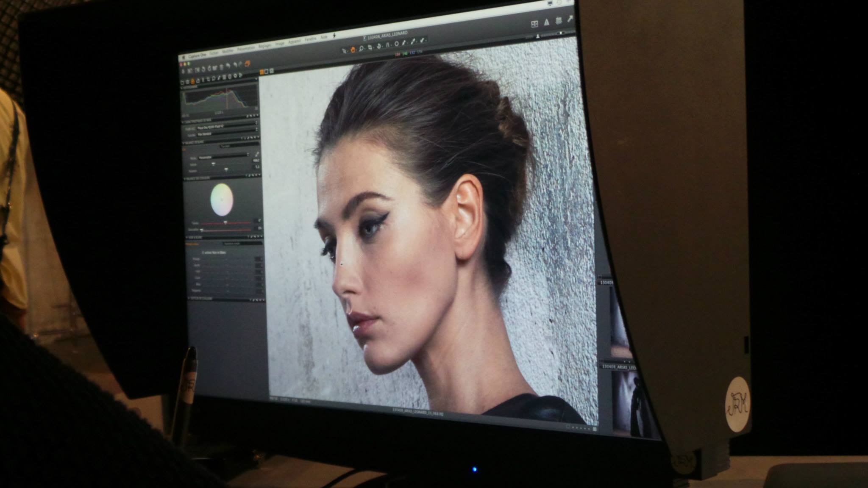Viewport: 868px width, 488px height.
Task: Collapse the White Balance panel
Action: (x=184, y=143)
